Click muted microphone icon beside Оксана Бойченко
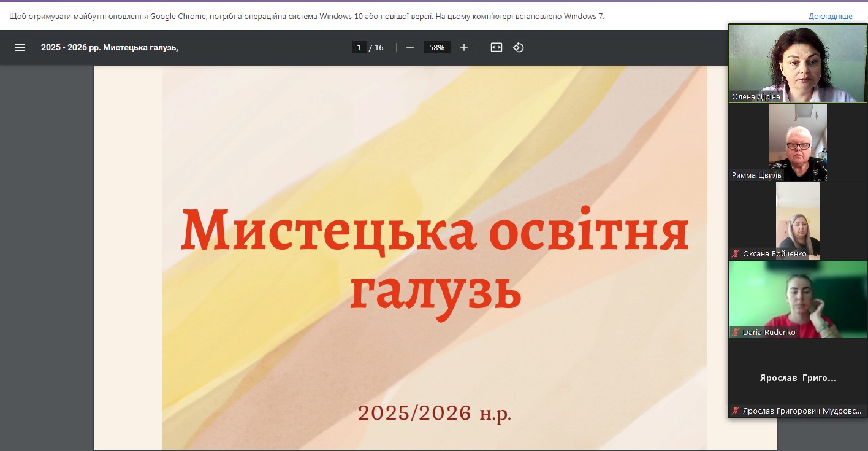 736,254
